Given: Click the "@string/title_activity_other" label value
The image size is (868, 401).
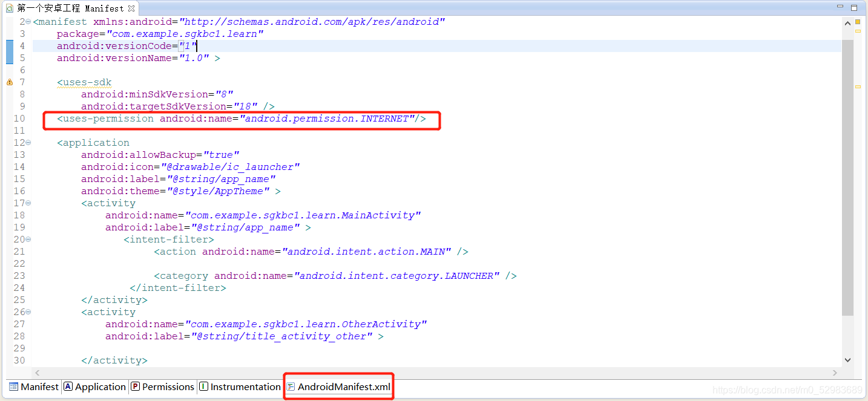Looking at the screenshot, I should (x=281, y=336).
